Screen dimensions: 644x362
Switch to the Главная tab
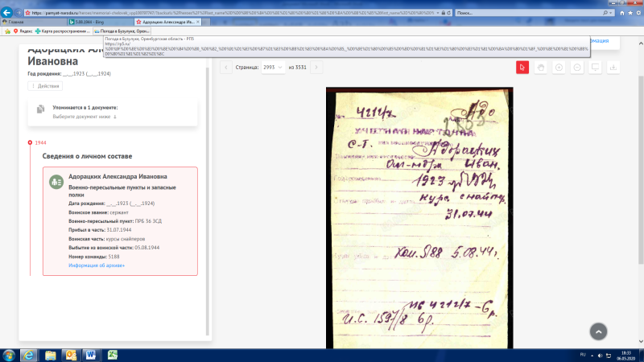click(34, 22)
